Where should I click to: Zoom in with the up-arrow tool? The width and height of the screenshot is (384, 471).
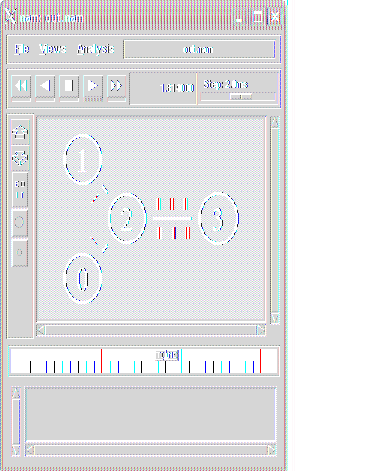[20, 133]
